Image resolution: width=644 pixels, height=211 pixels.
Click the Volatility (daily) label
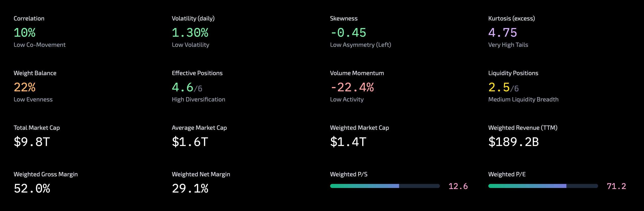pyautogui.click(x=193, y=18)
